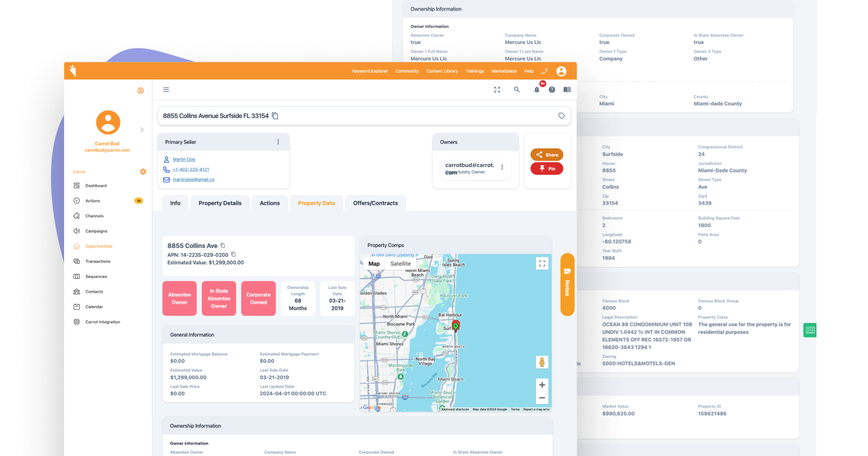Open Opportunities in the sidebar
This screenshot has width=868, height=456.
coord(99,246)
